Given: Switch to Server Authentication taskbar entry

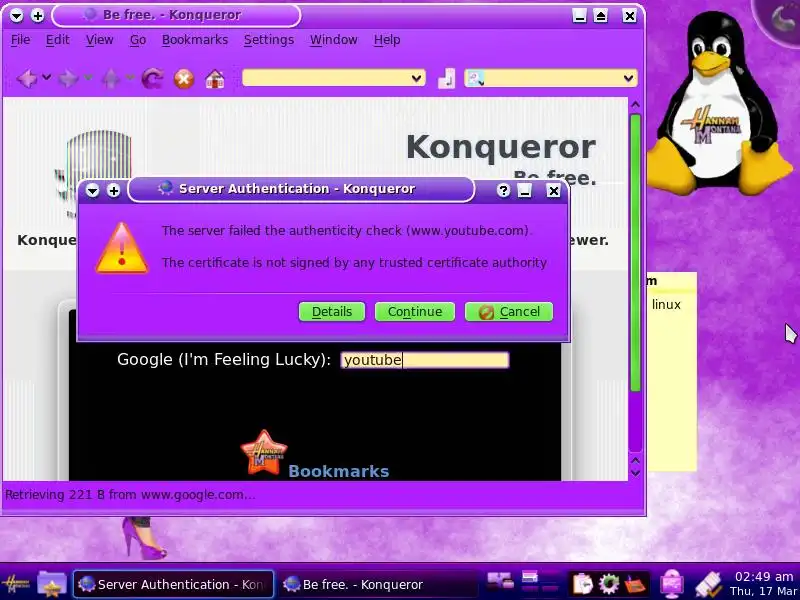Looking at the screenshot, I should tap(173, 584).
